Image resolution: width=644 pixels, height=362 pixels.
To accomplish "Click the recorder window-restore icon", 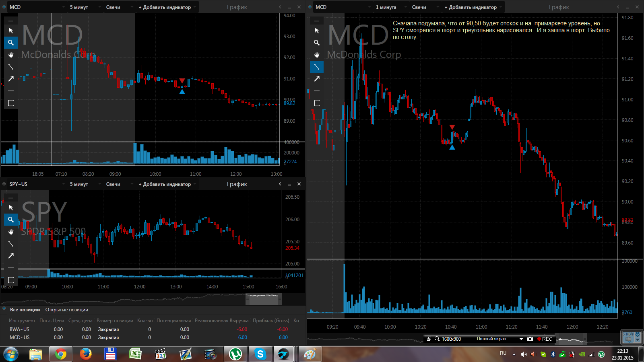I will (429, 339).
